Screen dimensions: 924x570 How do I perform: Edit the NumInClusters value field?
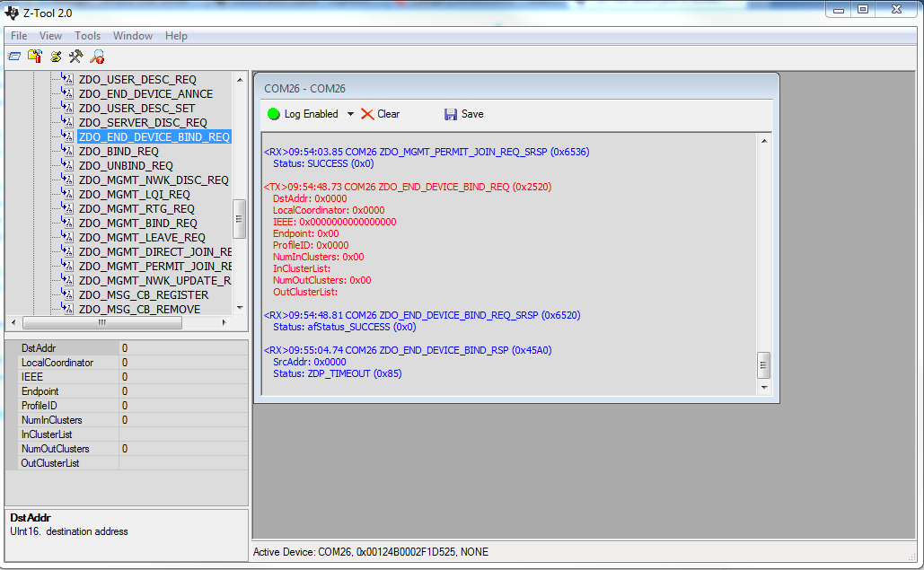[183, 420]
